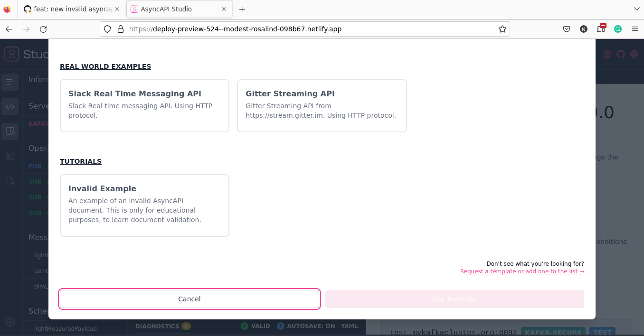Click the Cancel button
Image resolution: width=644 pixels, height=336 pixels.
coord(189,299)
